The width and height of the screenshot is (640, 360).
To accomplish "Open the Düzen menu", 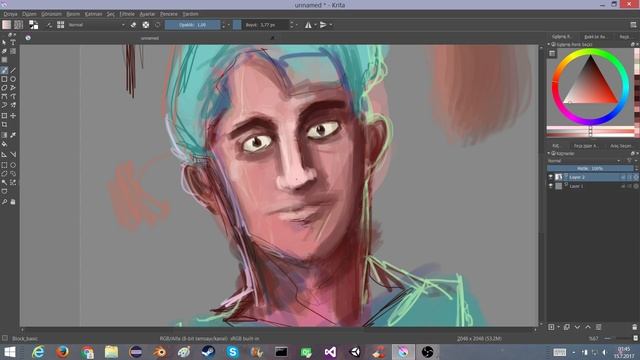I will 29,14.
